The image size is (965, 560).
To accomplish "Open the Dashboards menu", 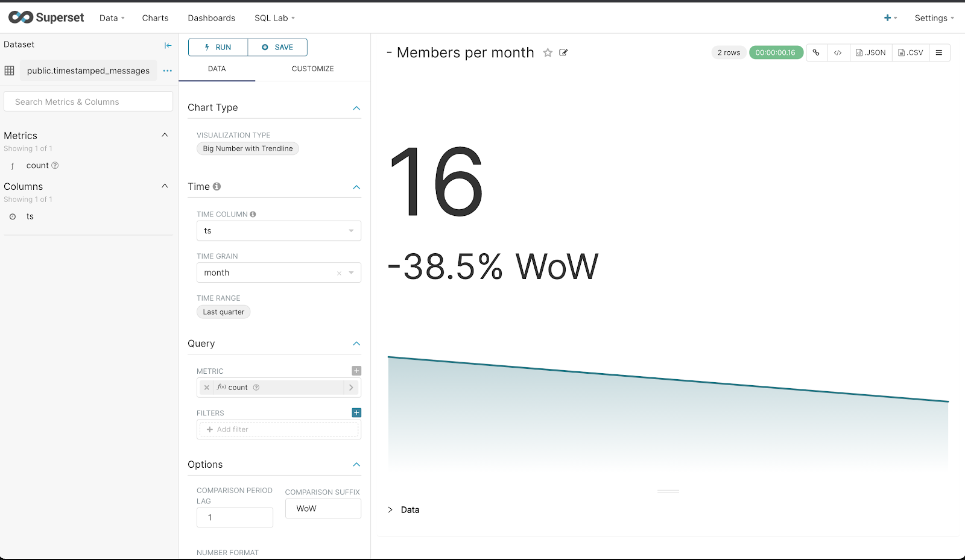I will tap(211, 17).
